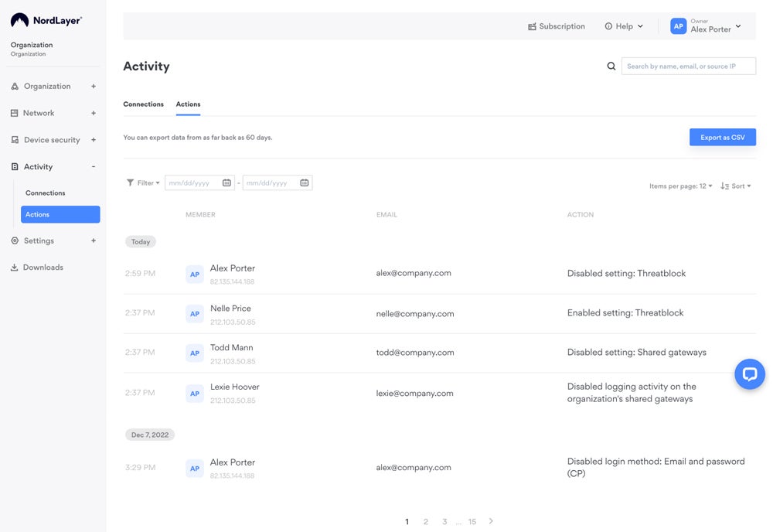Expand the Organization sidebar section
Image resolution: width=773 pixels, height=532 pixels.
click(94, 86)
